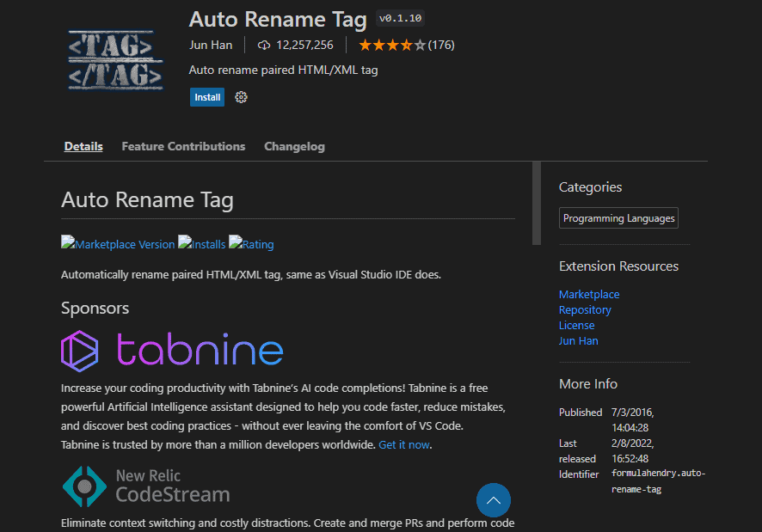762x532 pixels.
Task: Click the identifier formulahendry.auto-rename-tag
Action: [659, 481]
